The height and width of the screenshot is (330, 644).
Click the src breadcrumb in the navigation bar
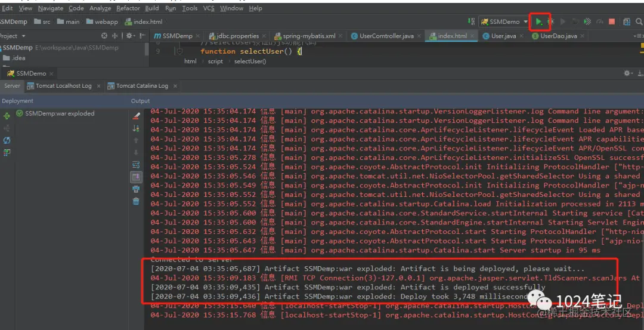42,21
